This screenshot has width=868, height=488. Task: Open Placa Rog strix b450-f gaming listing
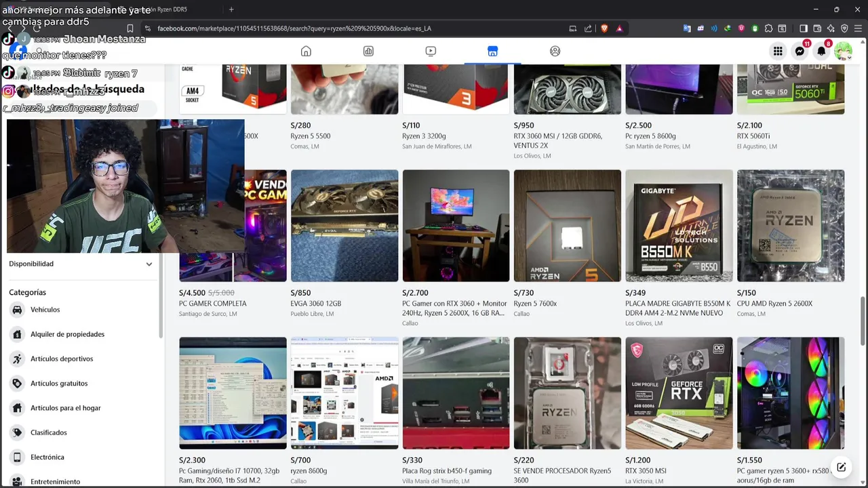447,471
